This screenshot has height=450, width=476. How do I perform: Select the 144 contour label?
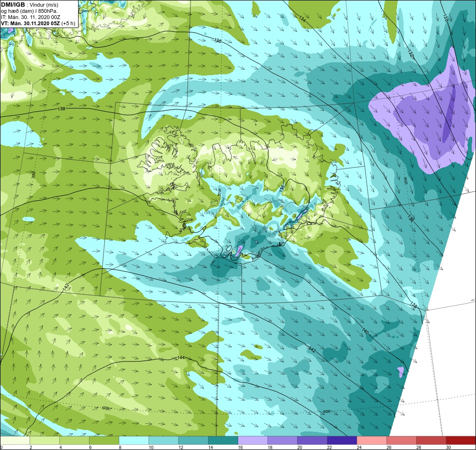180,357
